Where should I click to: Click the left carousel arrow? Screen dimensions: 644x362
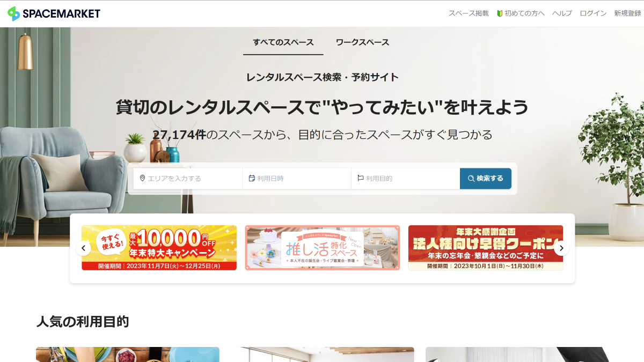(83, 248)
